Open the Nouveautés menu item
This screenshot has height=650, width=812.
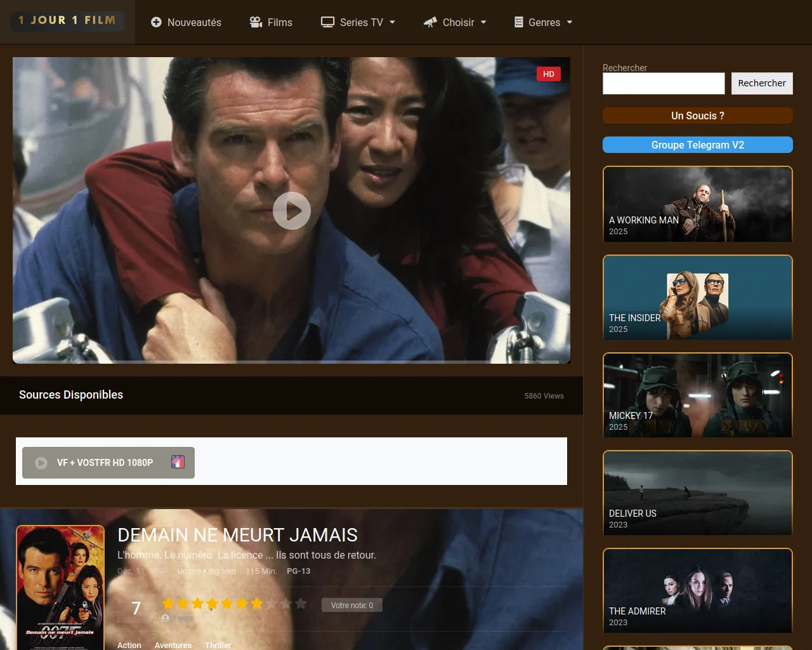pos(187,22)
